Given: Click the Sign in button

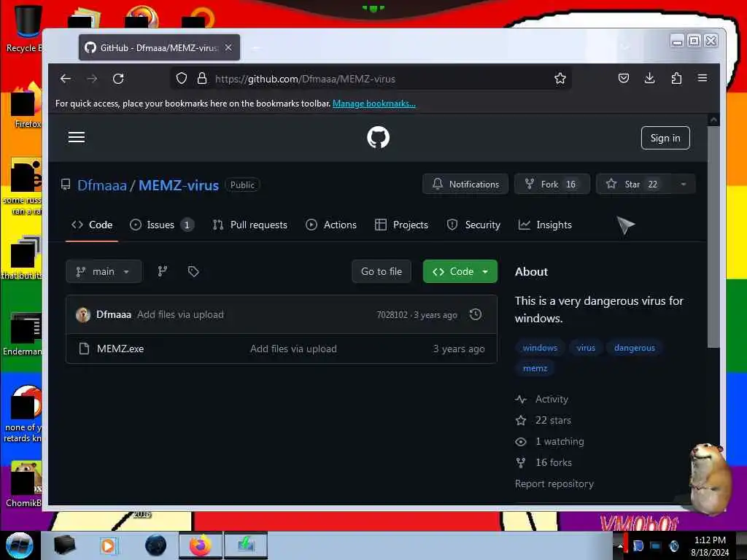Looking at the screenshot, I should click(665, 138).
